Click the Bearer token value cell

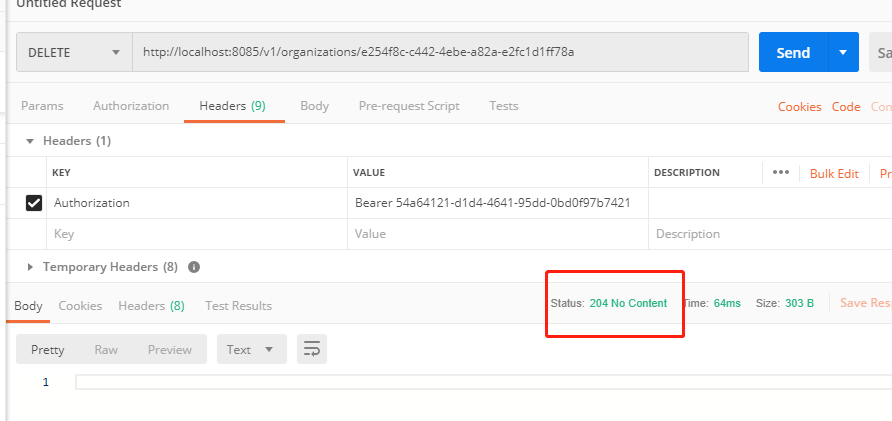(498, 203)
